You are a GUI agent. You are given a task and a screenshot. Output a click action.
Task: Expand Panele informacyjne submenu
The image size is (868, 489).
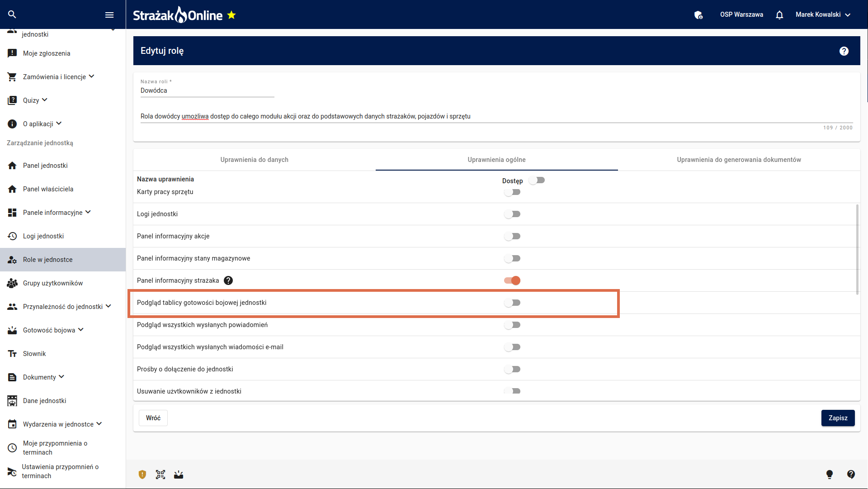88,212
